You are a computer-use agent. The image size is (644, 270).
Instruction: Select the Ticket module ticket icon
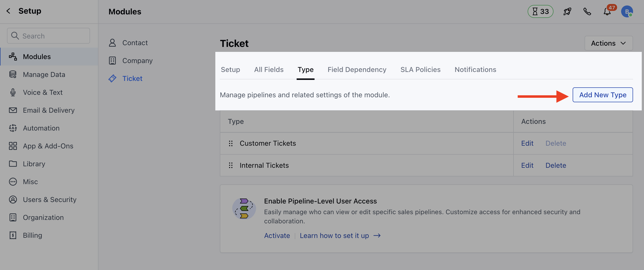pyautogui.click(x=112, y=78)
